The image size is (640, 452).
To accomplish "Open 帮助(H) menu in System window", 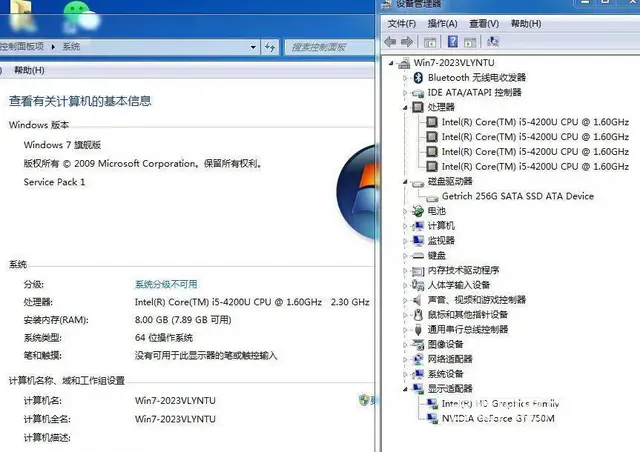I will click(29, 70).
